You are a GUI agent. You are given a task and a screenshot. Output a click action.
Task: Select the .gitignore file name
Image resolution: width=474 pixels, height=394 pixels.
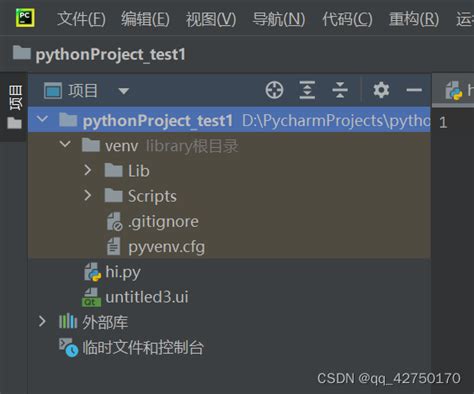pos(163,222)
